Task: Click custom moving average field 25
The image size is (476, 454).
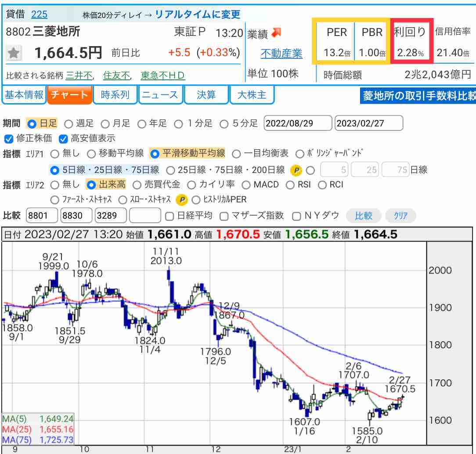Action: 365,169
